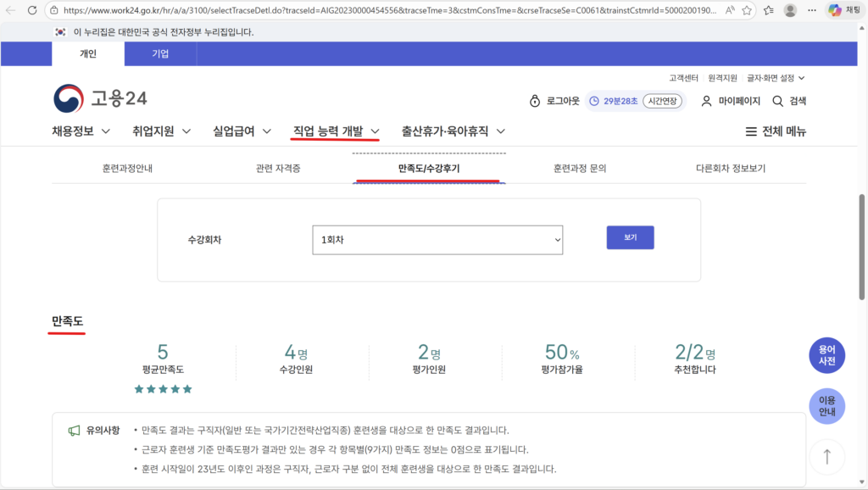The image size is (868, 490).
Task: Open the 용어사전 floating circle button
Action: click(x=826, y=355)
